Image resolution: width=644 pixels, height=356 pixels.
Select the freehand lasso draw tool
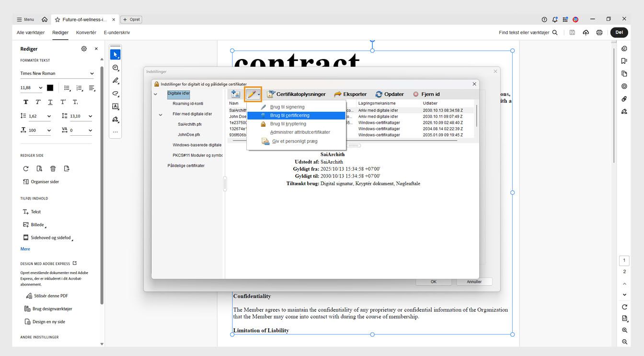(x=115, y=94)
